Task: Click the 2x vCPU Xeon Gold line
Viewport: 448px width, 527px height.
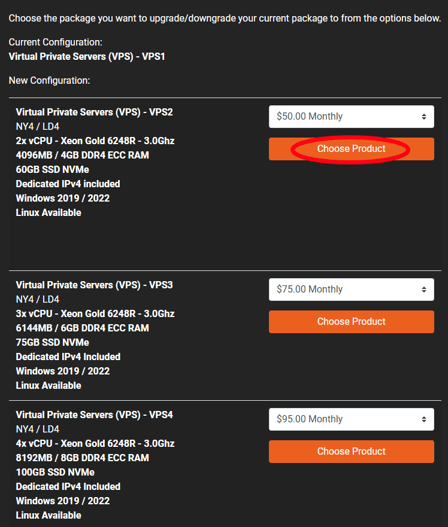Action: pyautogui.click(x=95, y=141)
